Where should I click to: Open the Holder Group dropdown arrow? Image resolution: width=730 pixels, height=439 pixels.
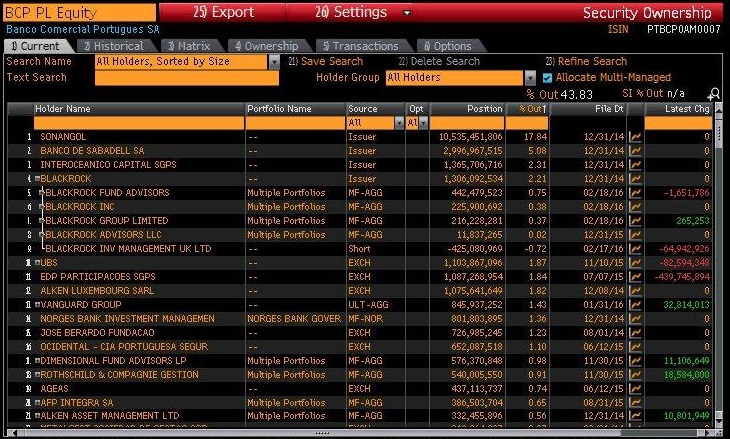point(530,78)
